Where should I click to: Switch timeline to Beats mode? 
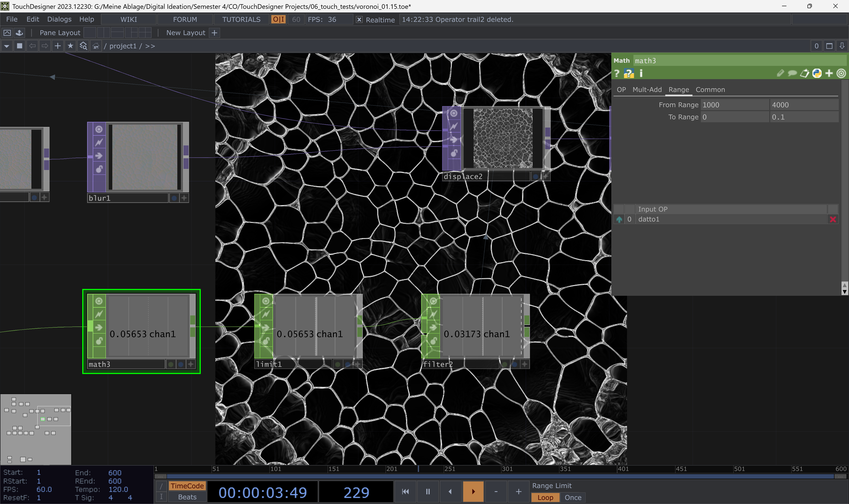[x=187, y=497]
